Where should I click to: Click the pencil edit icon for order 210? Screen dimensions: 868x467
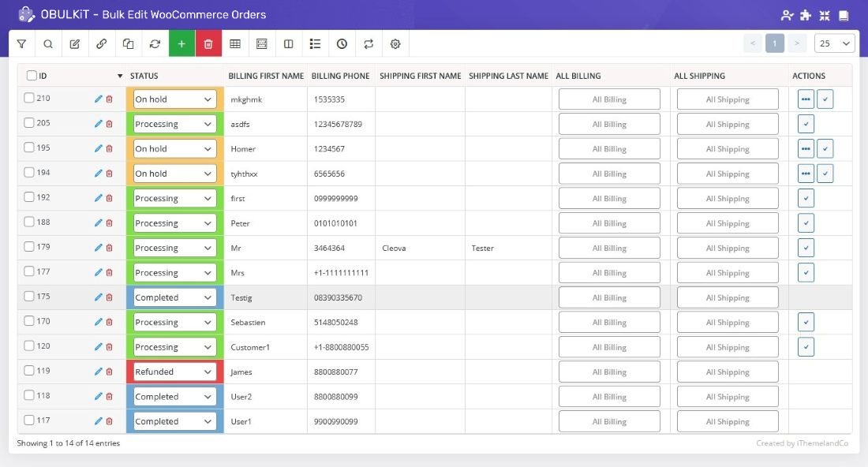coord(98,99)
